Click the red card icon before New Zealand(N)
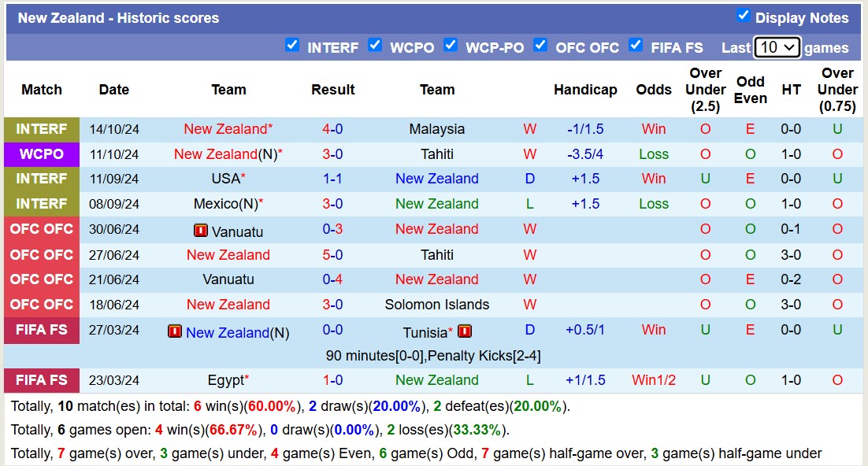This screenshot has width=868, height=466. [175, 331]
